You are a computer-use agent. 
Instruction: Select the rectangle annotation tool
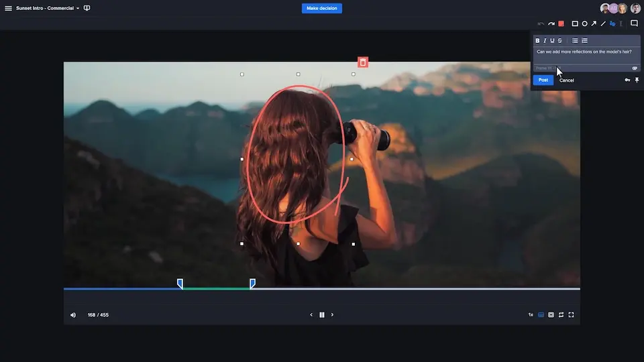(x=575, y=23)
